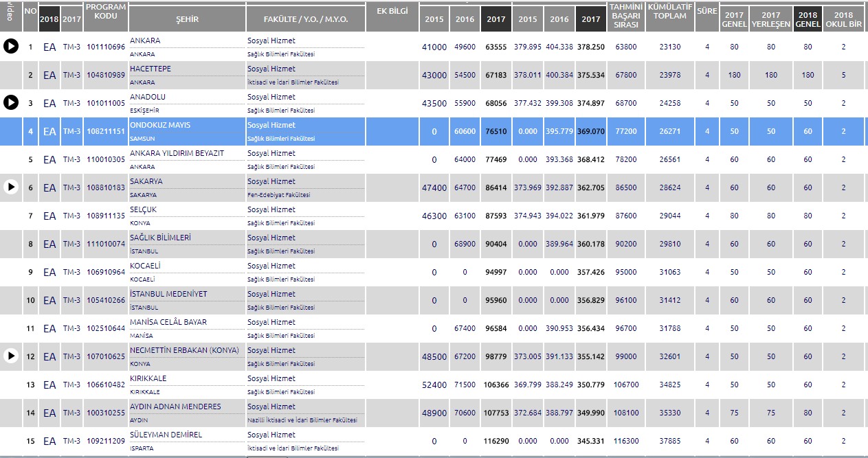The height and width of the screenshot is (458, 868).
Task: Select the TAHMİNİ BAŞARI SIRASI header
Action: pos(625,16)
